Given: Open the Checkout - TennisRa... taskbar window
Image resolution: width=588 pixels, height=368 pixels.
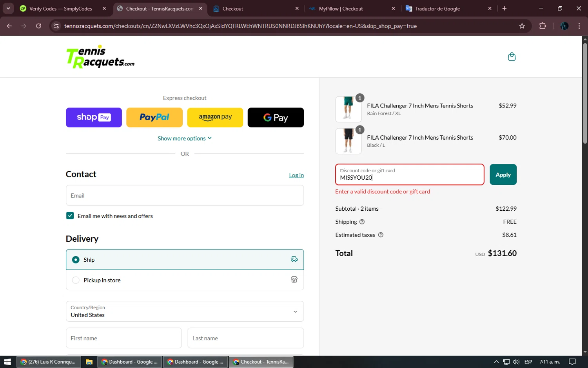Looking at the screenshot, I should (261, 362).
